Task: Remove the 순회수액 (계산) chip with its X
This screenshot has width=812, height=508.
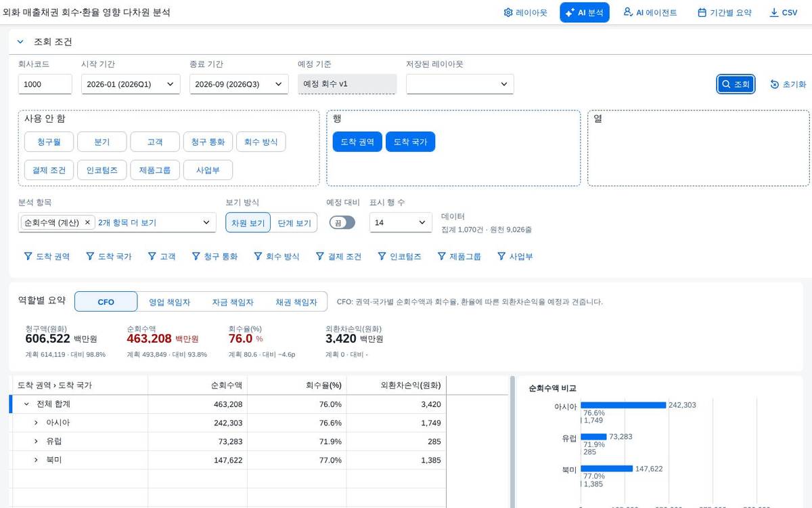Action: [x=87, y=222]
